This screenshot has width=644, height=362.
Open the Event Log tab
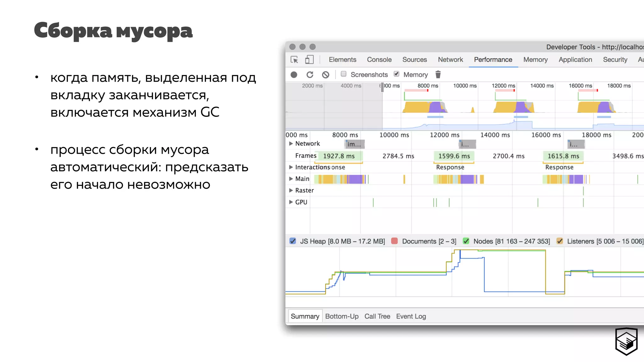tap(411, 316)
